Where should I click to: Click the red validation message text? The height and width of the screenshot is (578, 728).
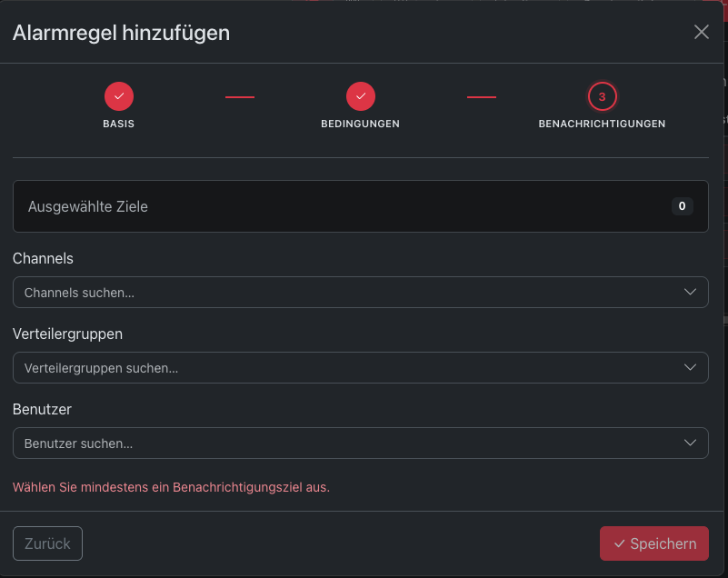tap(171, 487)
